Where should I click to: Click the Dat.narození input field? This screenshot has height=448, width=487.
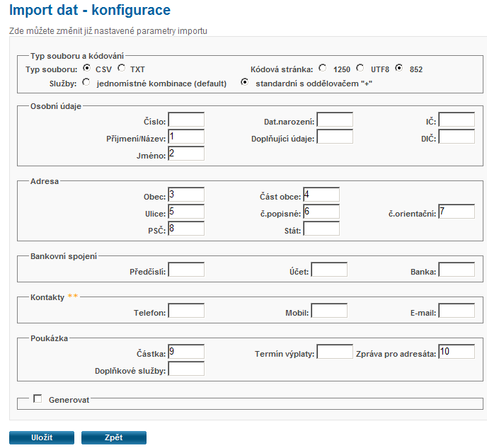[x=335, y=120]
